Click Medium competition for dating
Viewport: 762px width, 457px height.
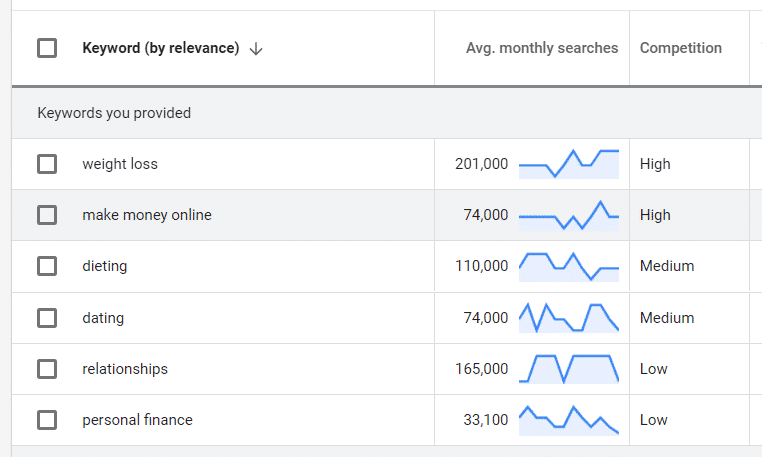(667, 318)
